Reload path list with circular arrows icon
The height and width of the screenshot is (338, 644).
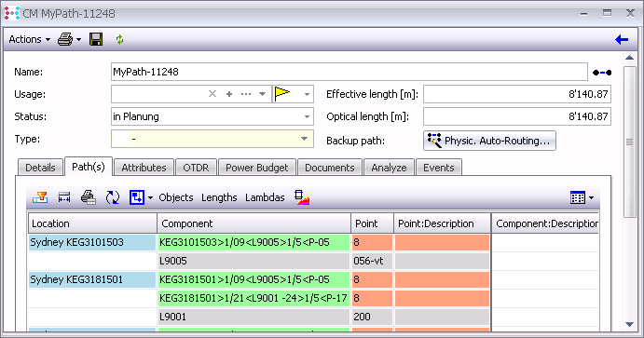tap(112, 197)
